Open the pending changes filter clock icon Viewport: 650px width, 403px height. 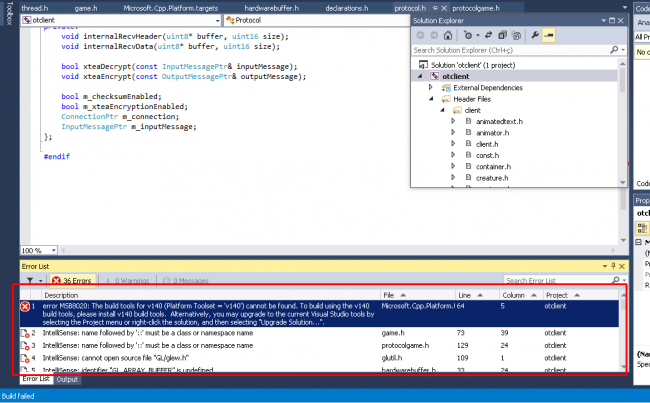[x=468, y=36]
